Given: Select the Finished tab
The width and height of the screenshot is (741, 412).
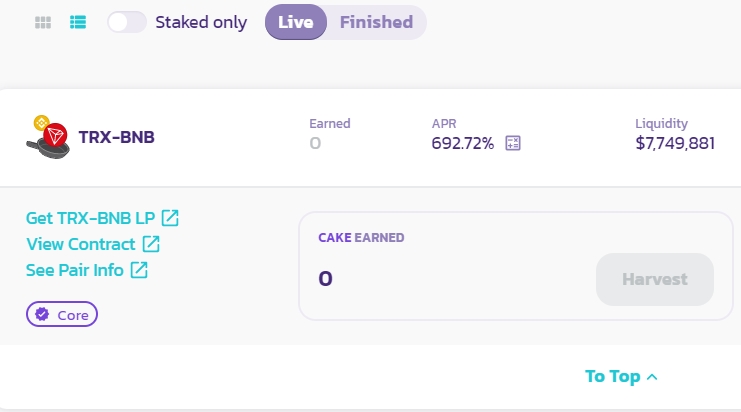Looking at the screenshot, I should tap(376, 22).
